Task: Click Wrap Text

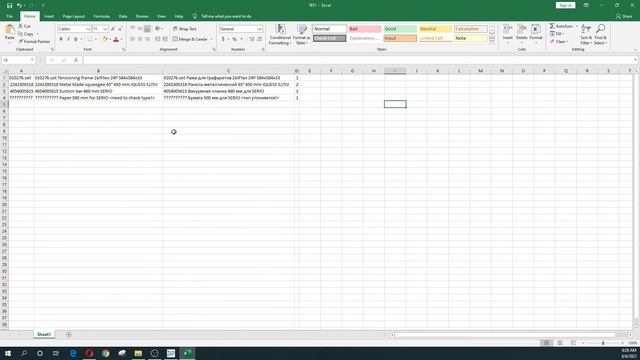Action: click(185, 29)
